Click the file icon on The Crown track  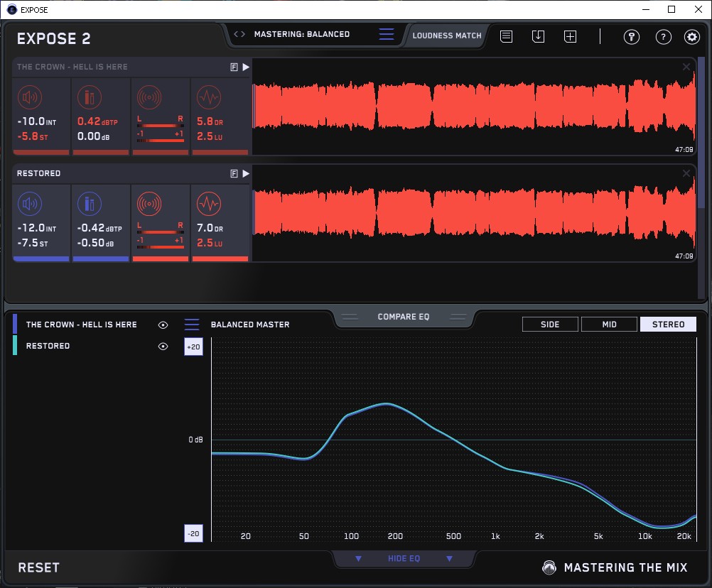point(234,67)
